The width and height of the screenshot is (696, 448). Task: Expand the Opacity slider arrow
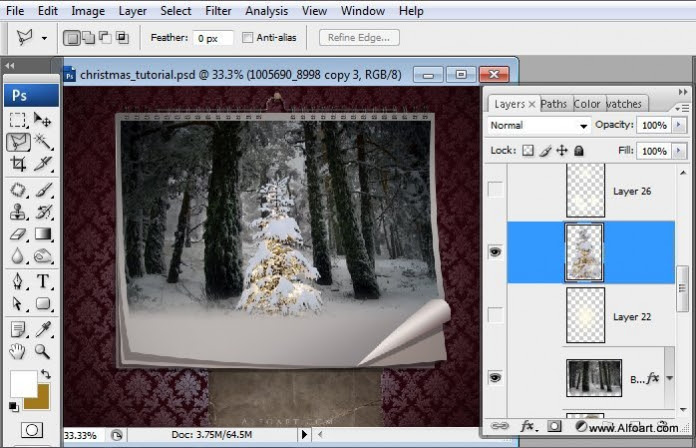coord(679,125)
